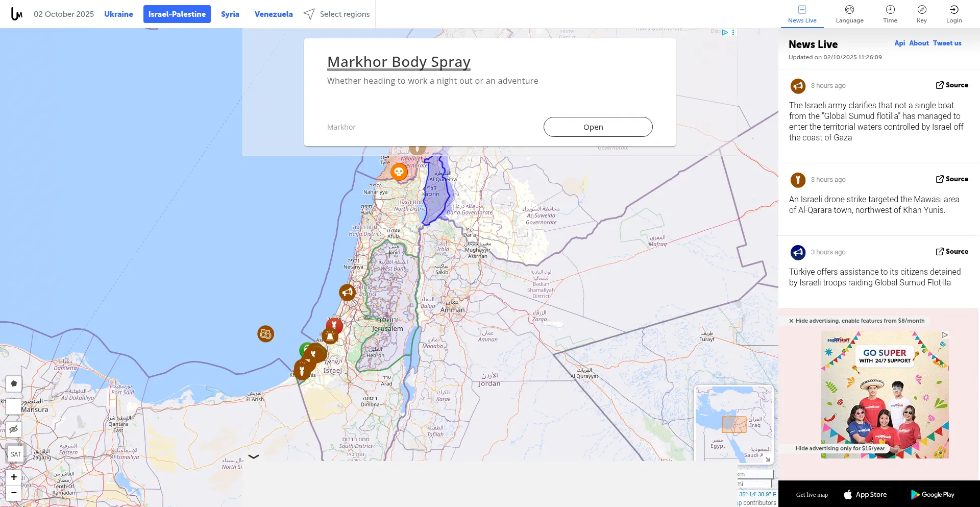
Task: Zoom in on the map
Action: pos(14,477)
